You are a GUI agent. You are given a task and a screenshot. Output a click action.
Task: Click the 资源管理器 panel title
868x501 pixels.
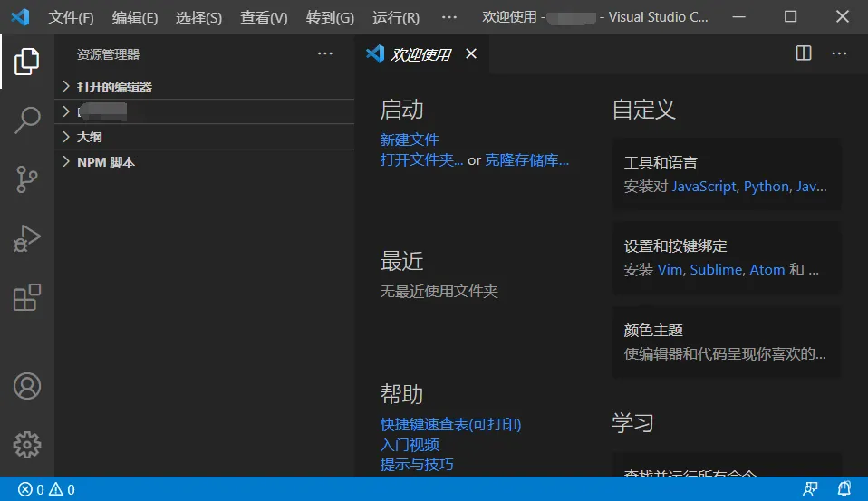pos(108,54)
